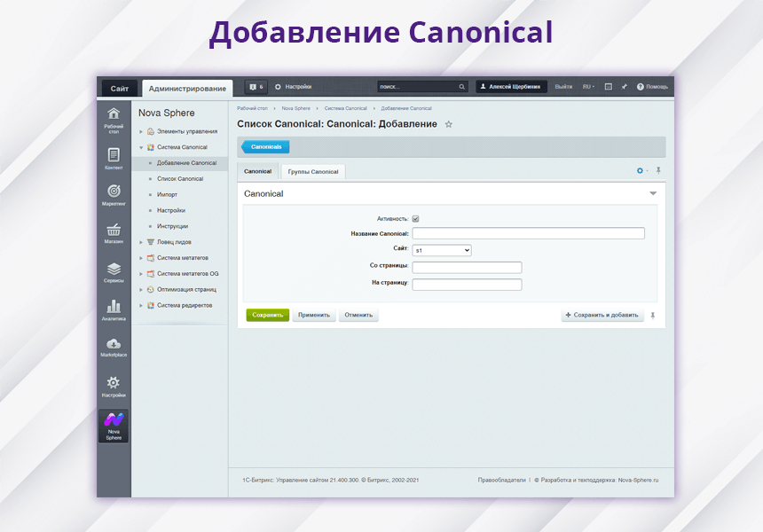Expand the Система метатегов tree node
Image resolution: width=763 pixels, height=532 pixels.
pyautogui.click(x=140, y=258)
